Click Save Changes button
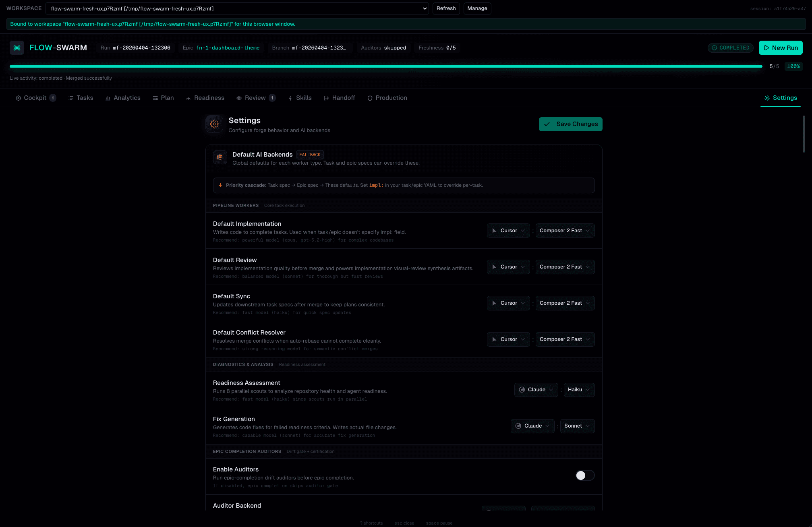Image resolution: width=812 pixels, height=527 pixels. point(570,124)
